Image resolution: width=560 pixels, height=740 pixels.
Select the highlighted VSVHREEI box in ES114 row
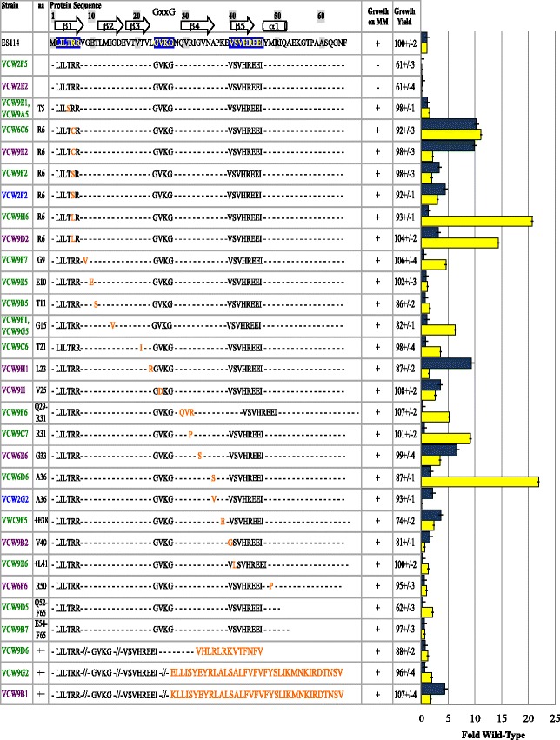coord(245,41)
